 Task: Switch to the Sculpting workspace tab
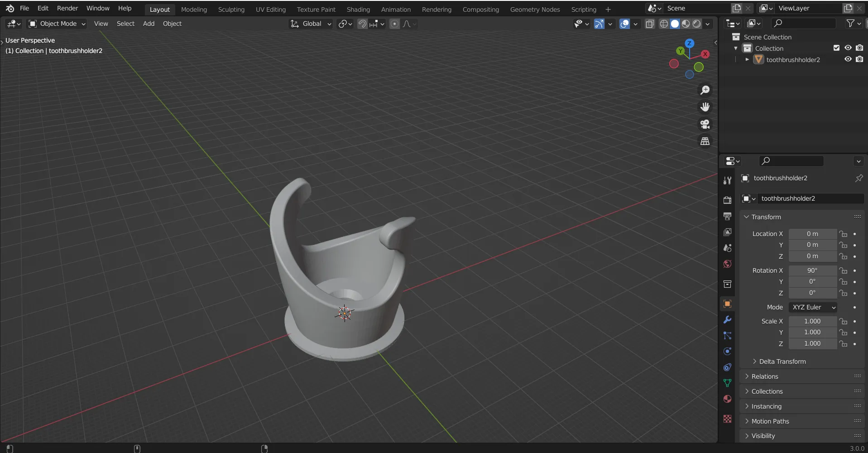(x=231, y=9)
